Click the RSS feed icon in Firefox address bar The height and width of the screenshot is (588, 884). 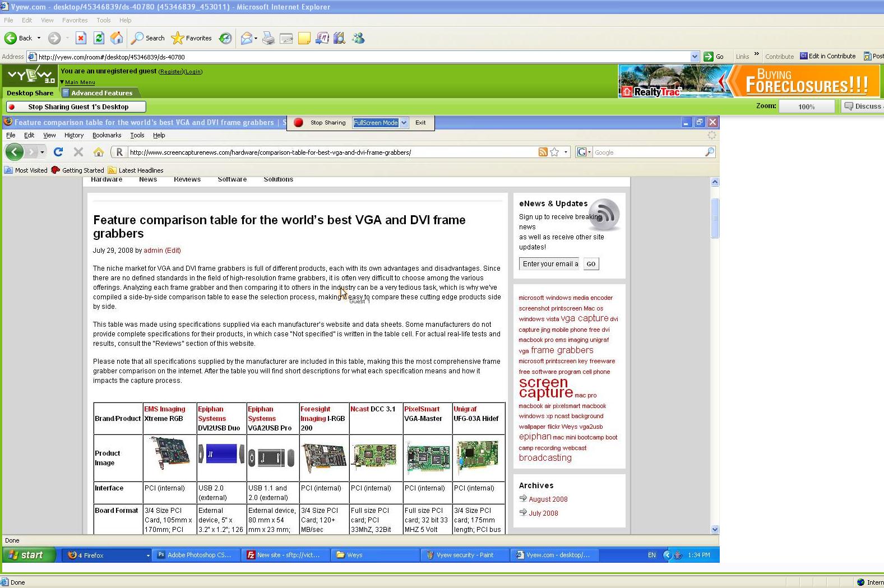543,152
